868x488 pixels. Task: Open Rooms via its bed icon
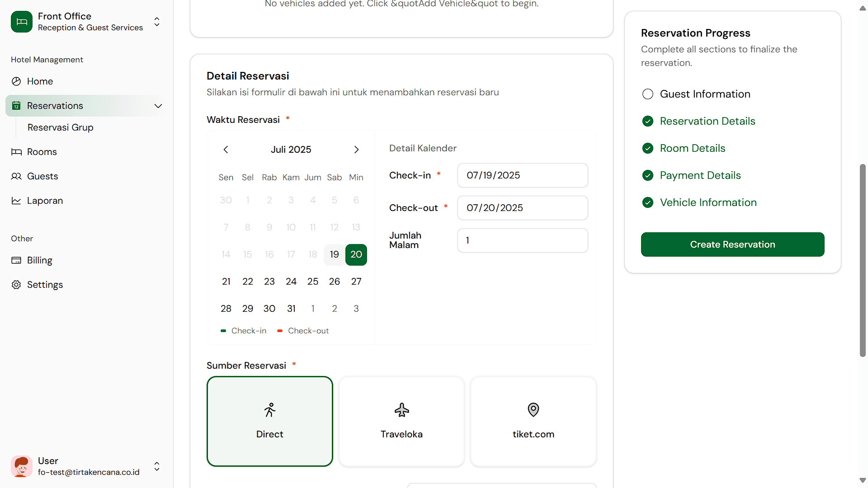click(x=16, y=151)
